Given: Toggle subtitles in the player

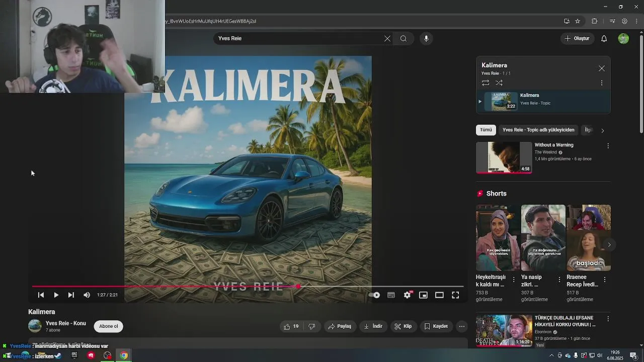Looking at the screenshot, I should 391,295.
